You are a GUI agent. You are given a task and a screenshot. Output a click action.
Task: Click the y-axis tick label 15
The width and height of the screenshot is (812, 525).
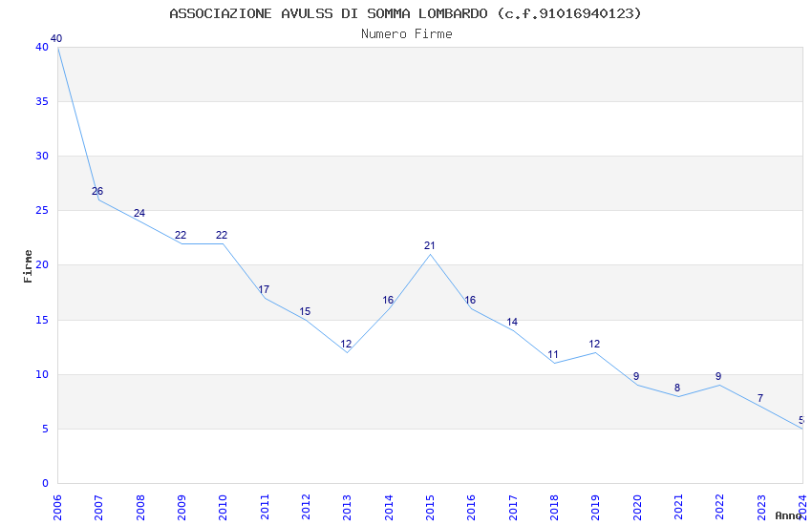pyautogui.click(x=42, y=320)
